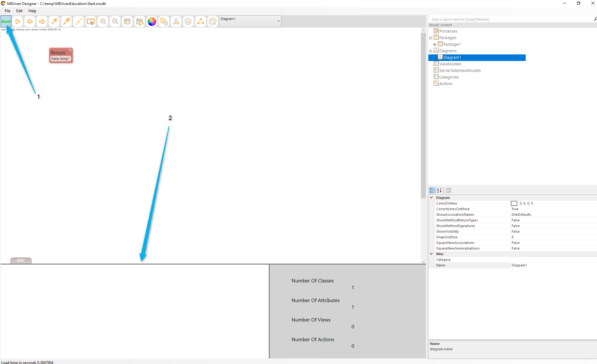The width and height of the screenshot is (597, 364).
Task: Click the ColorOnNew color swatch
Action: point(514,204)
